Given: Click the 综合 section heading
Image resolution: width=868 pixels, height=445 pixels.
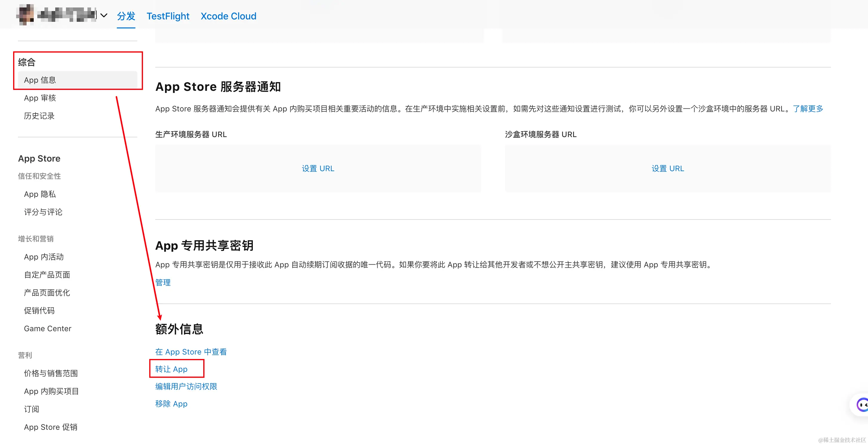Looking at the screenshot, I should coord(27,62).
